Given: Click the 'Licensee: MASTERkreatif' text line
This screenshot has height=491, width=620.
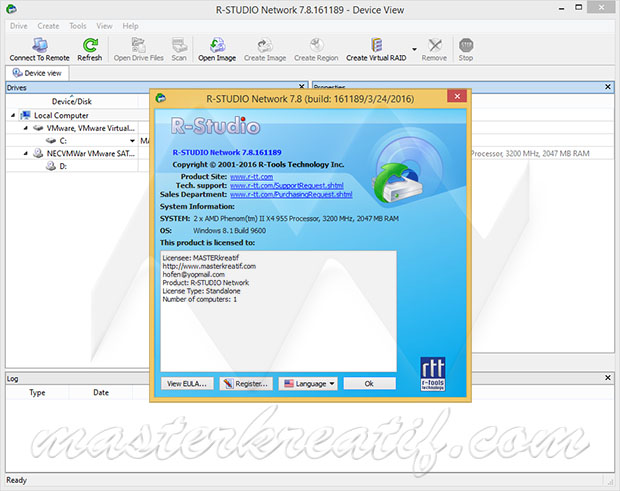Looking at the screenshot, I should 201,258.
